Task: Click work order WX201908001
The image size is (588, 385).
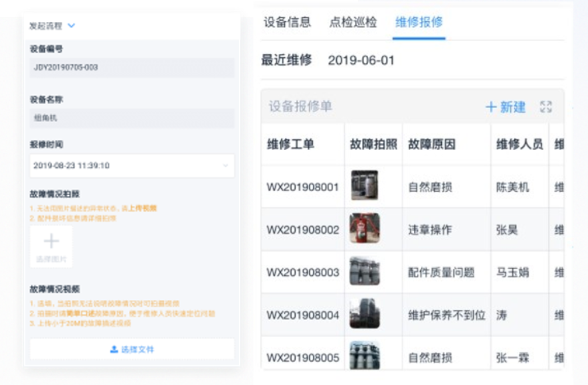Action: (x=302, y=187)
